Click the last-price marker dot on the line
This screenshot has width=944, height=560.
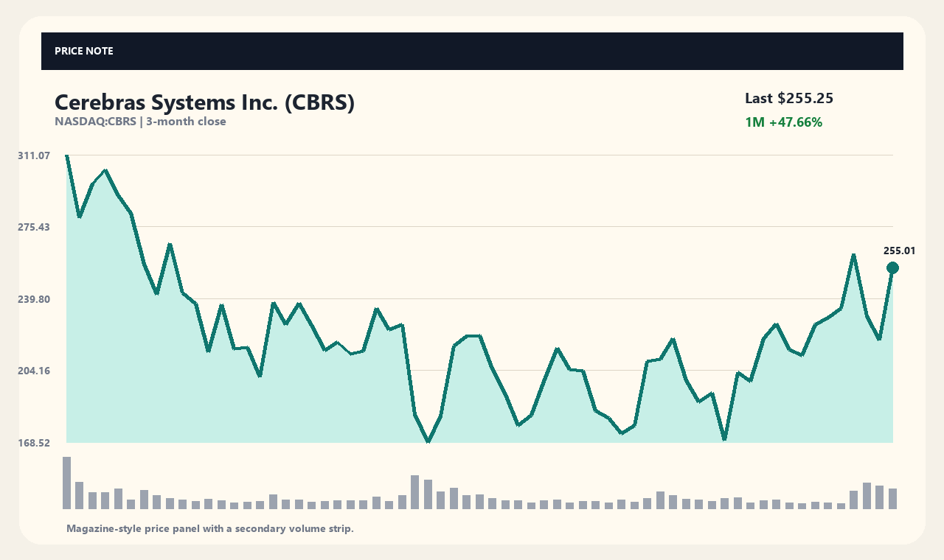click(892, 268)
